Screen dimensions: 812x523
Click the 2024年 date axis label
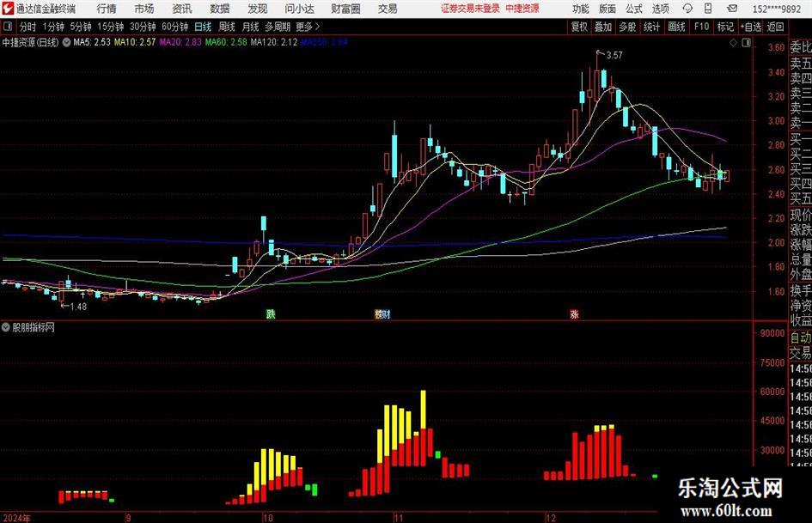(x=16, y=518)
